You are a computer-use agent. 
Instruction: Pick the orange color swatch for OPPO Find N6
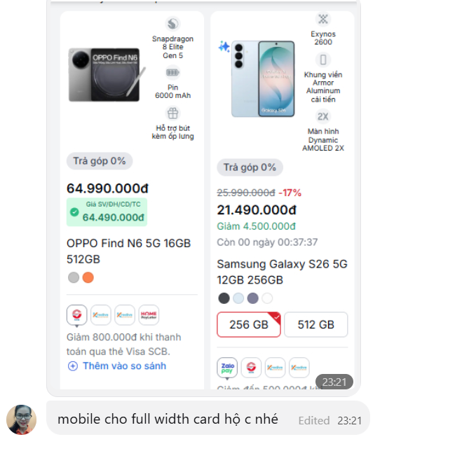[88, 277]
